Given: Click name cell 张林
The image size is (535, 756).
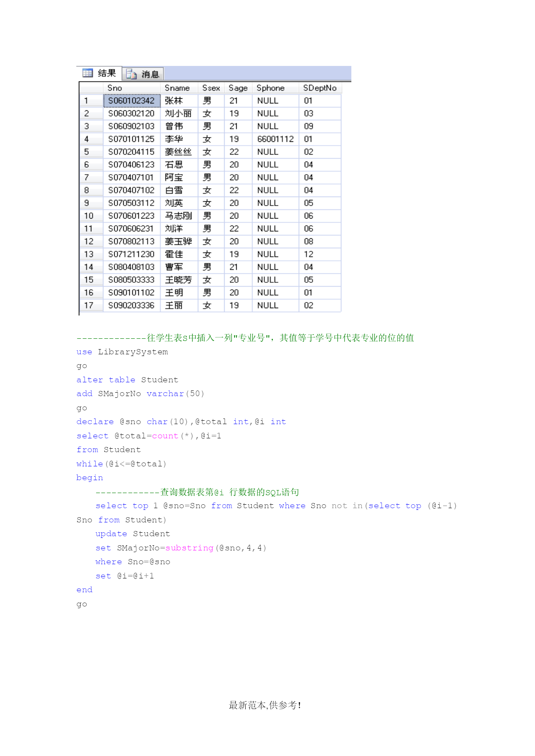Looking at the screenshot, I should coord(179,101).
